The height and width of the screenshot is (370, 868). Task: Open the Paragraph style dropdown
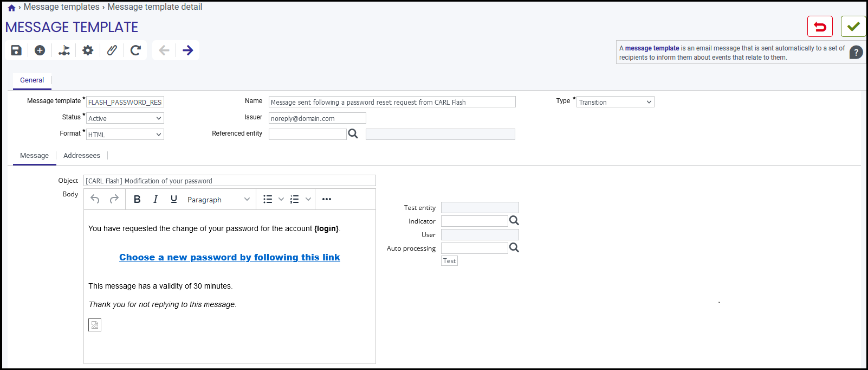tap(218, 200)
